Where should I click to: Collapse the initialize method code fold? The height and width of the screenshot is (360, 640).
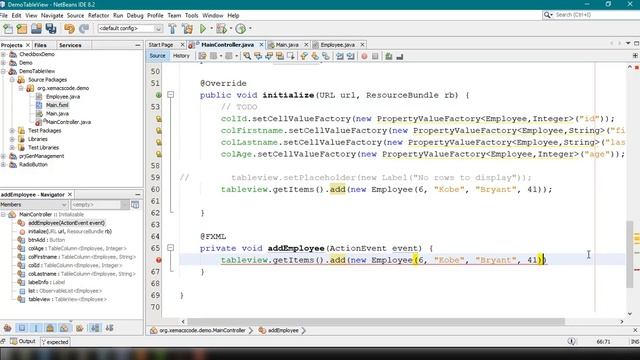[171, 95]
